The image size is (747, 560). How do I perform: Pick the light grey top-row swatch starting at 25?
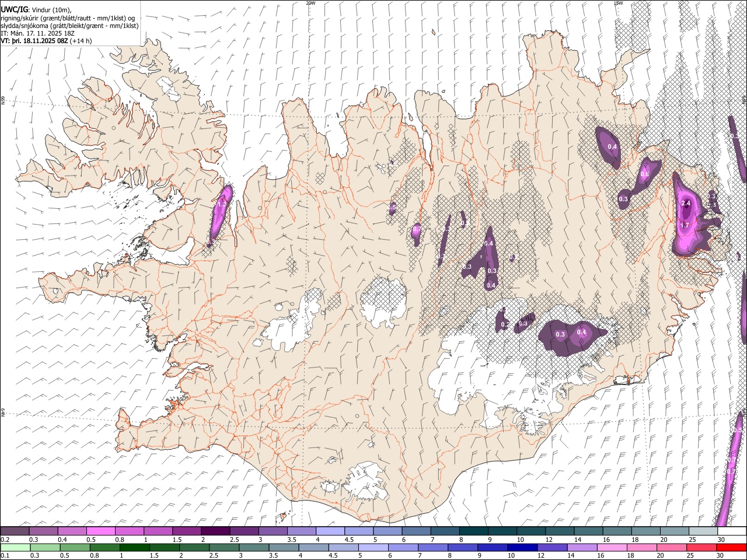click(x=704, y=531)
